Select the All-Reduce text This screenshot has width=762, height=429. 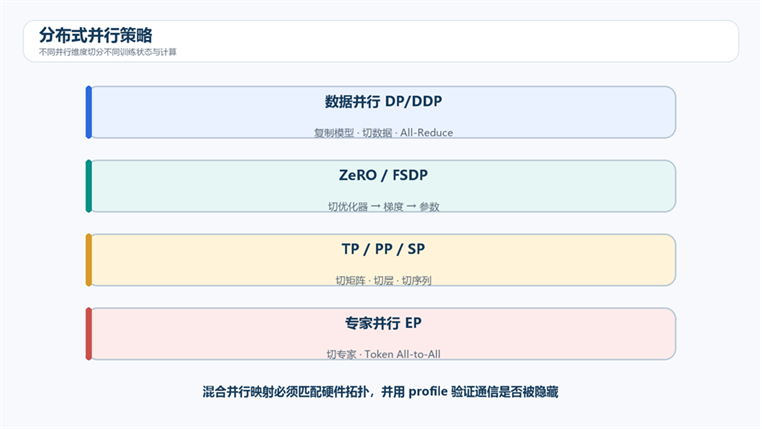click(x=426, y=133)
